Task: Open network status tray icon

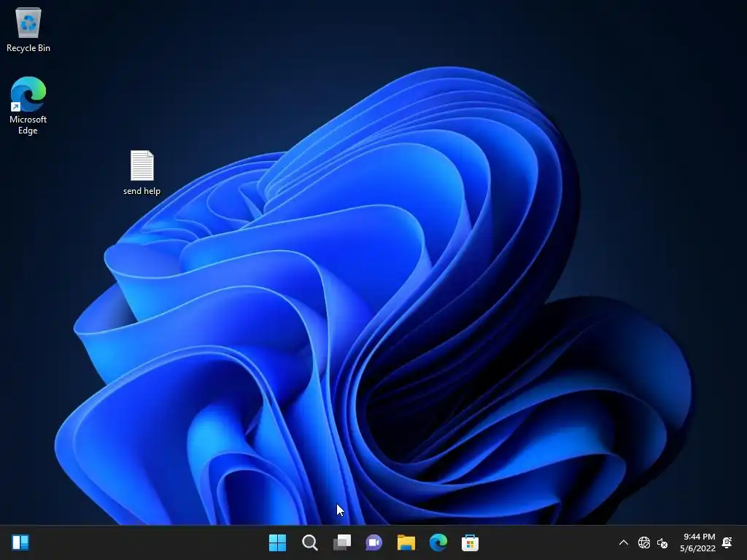Action: (644, 542)
